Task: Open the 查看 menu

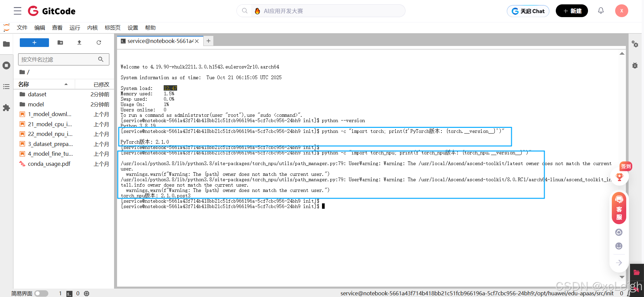Action: (x=57, y=28)
